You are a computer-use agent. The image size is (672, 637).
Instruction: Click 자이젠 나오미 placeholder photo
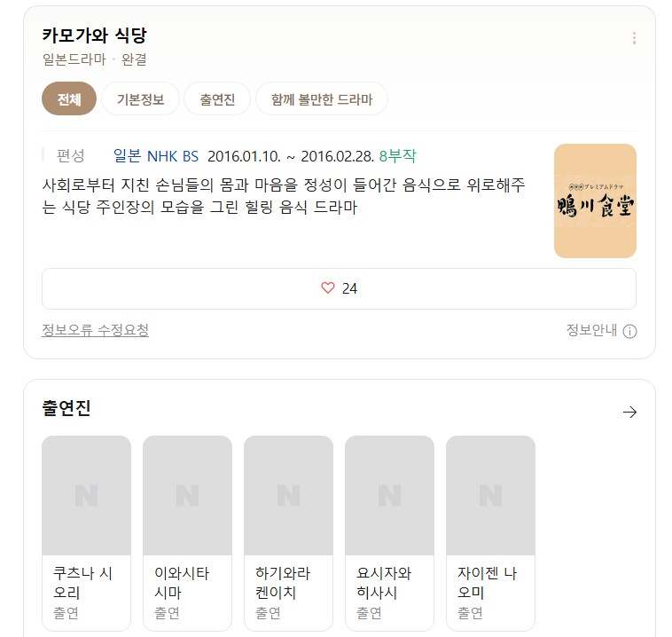(x=490, y=495)
